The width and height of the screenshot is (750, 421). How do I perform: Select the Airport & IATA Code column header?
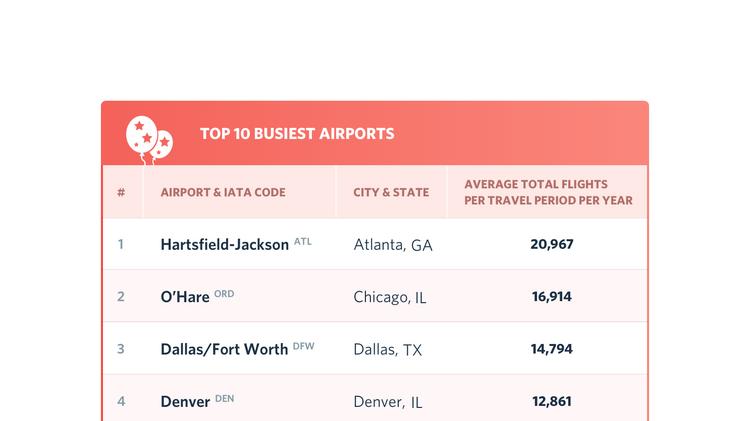click(223, 192)
